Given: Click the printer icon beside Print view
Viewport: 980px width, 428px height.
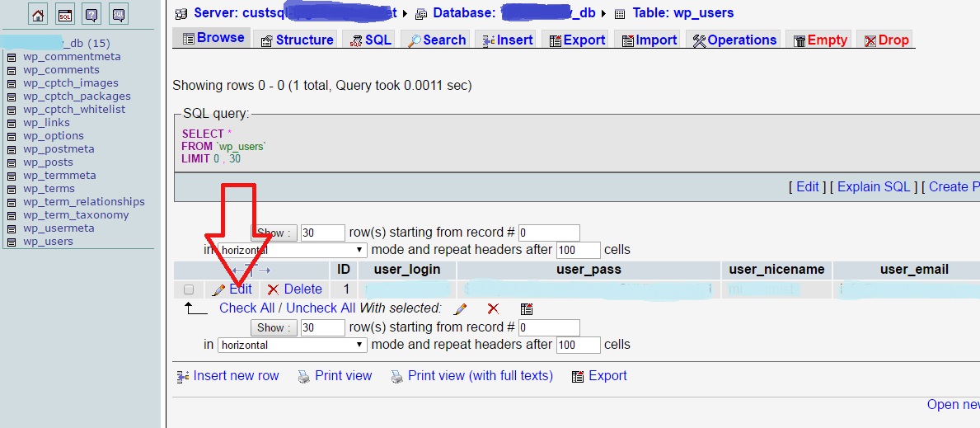Looking at the screenshot, I should pyautogui.click(x=304, y=377).
